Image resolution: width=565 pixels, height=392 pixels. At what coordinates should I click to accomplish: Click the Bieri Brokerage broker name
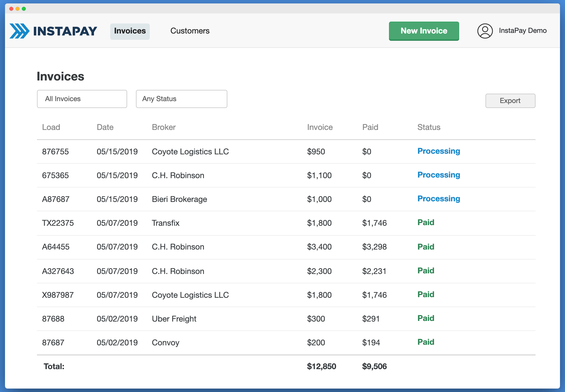pos(179,199)
